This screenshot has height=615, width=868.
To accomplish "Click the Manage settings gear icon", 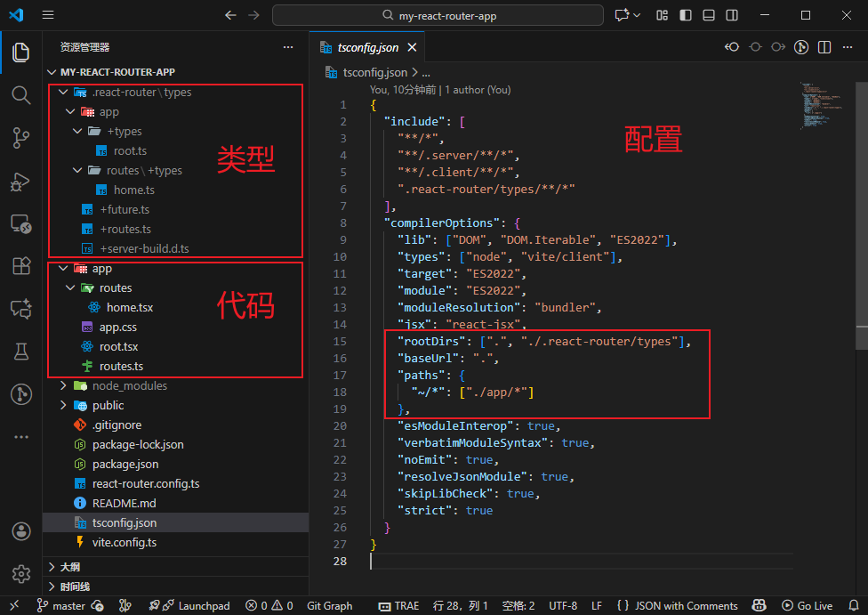I will 21,573.
